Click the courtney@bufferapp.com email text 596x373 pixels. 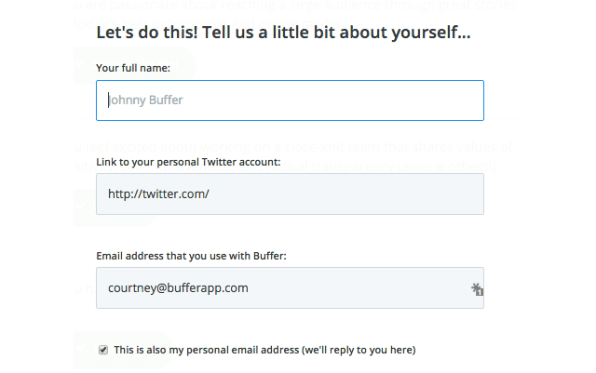pyautogui.click(x=178, y=288)
